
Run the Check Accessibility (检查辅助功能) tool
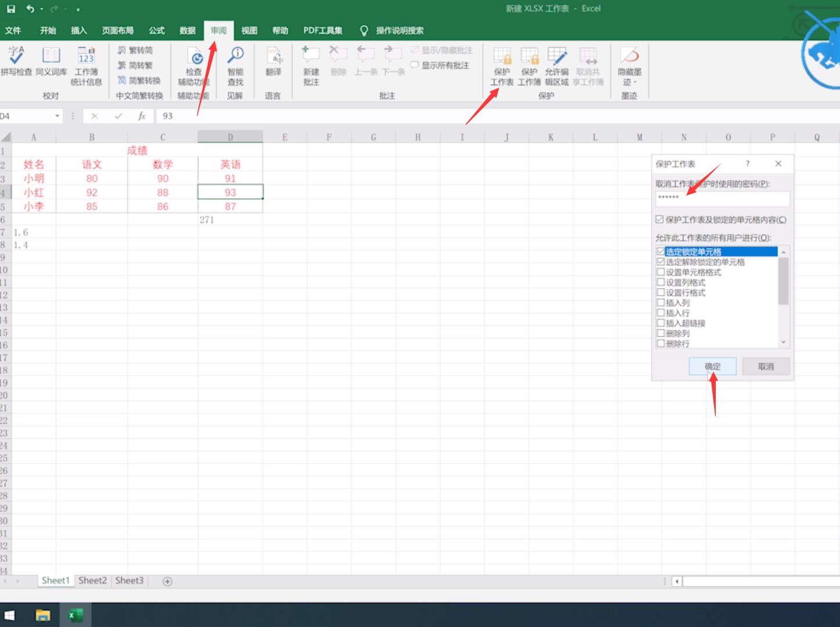pyautogui.click(x=193, y=66)
